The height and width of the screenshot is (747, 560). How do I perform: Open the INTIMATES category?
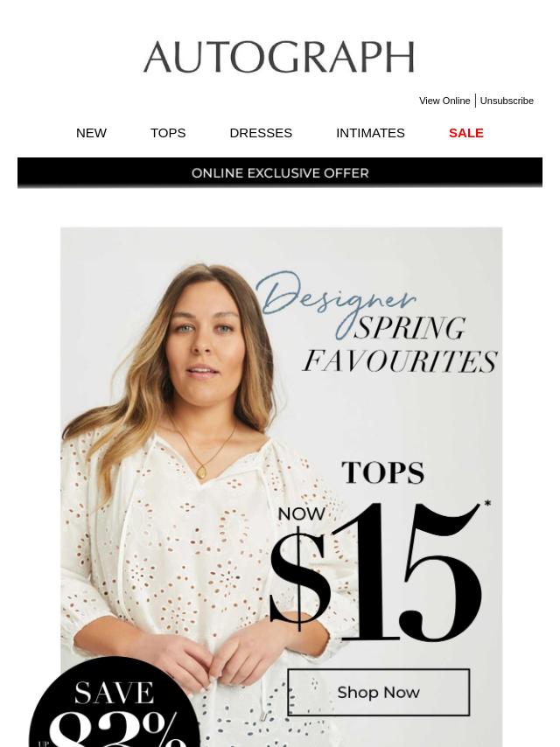[x=370, y=133]
